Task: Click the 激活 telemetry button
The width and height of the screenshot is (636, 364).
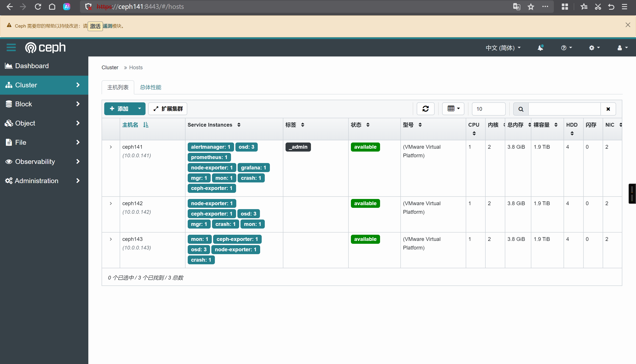Action: pyautogui.click(x=95, y=26)
